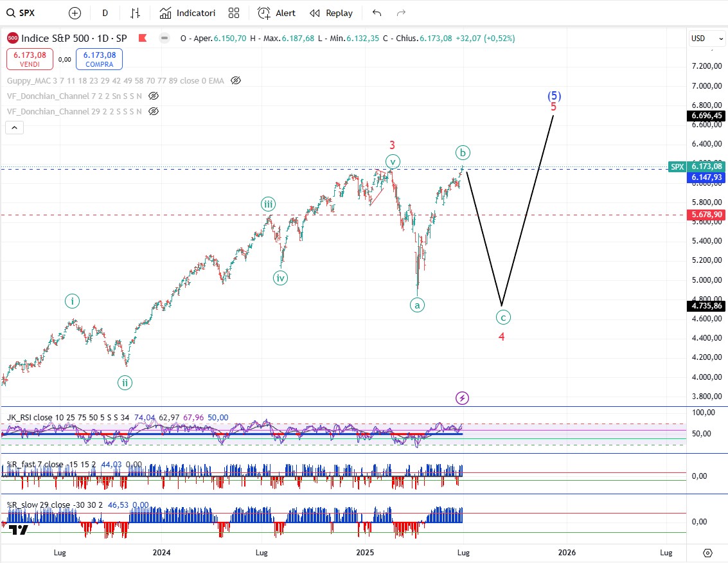Click the purple lightning event marker

coord(462,398)
